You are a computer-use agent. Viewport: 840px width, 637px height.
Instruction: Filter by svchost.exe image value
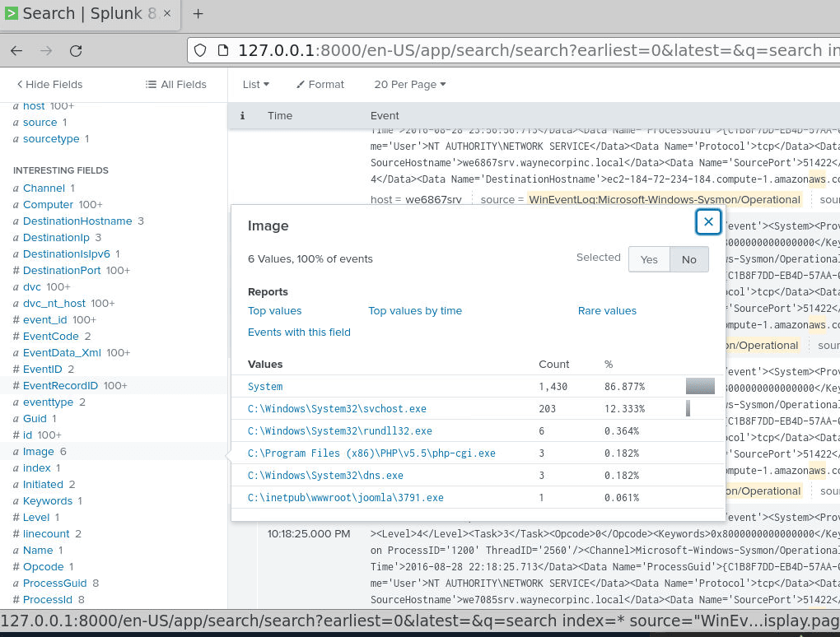(x=337, y=409)
